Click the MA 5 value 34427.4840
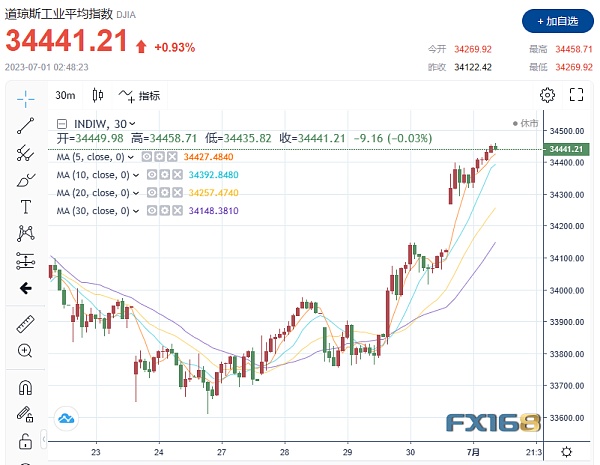600x465 pixels. pos(208,157)
